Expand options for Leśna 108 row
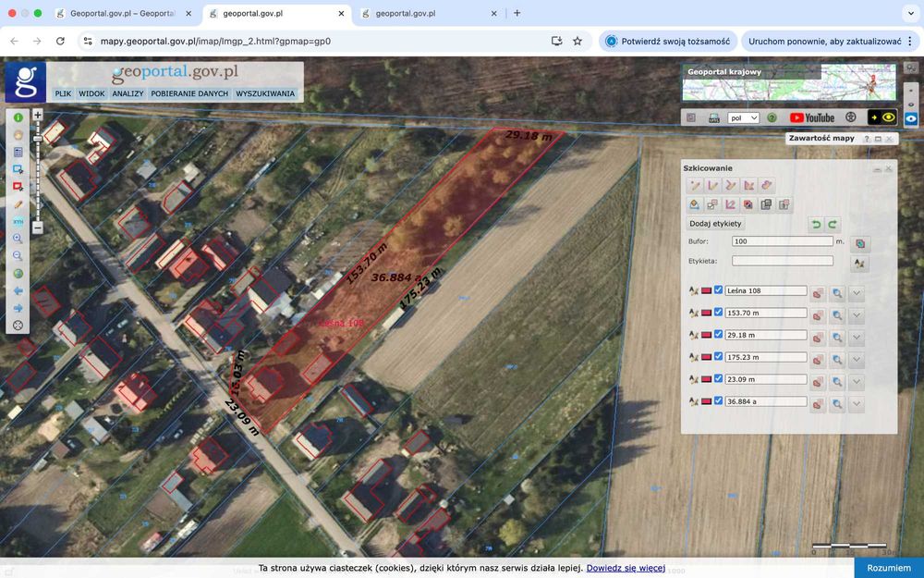The height and width of the screenshot is (578, 924). click(x=857, y=293)
